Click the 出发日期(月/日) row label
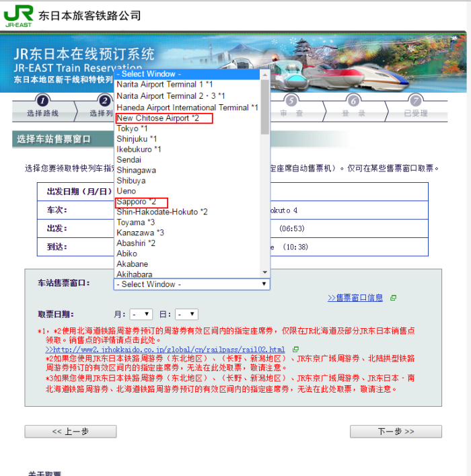The image size is (471, 476). pyautogui.click(x=79, y=192)
